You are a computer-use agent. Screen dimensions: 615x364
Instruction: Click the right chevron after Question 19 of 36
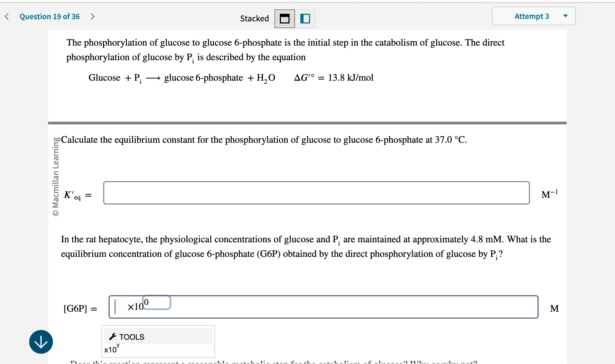point(93,16)
